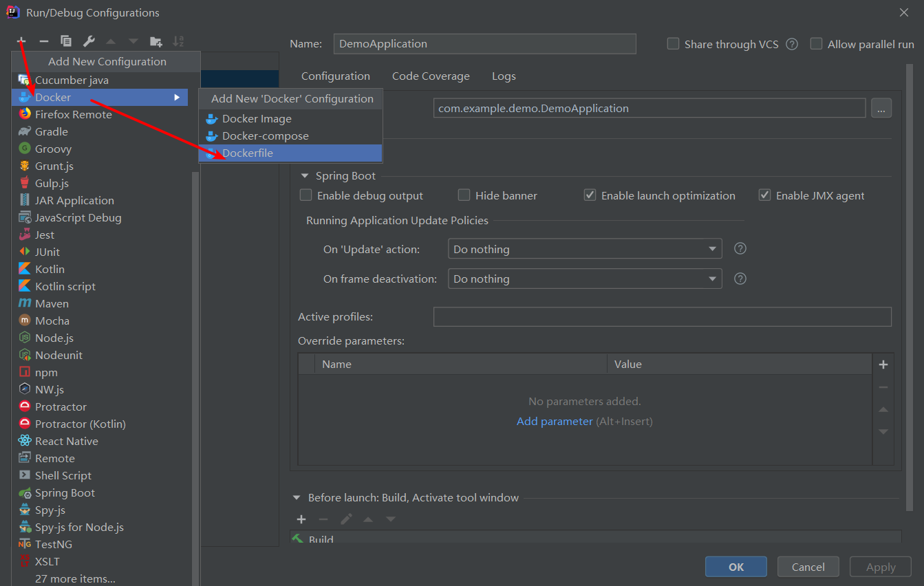Screen dimensions: 924x586
Task: Click the Cancel button
Action: tap(808, 567)
